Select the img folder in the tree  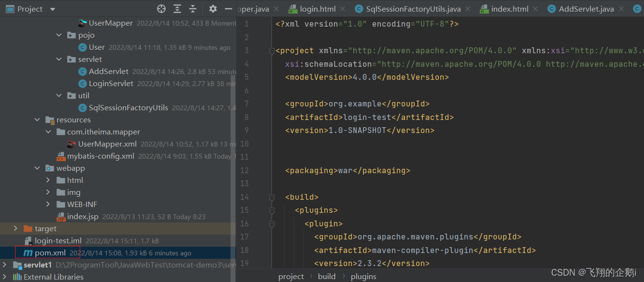coord(74,192)
